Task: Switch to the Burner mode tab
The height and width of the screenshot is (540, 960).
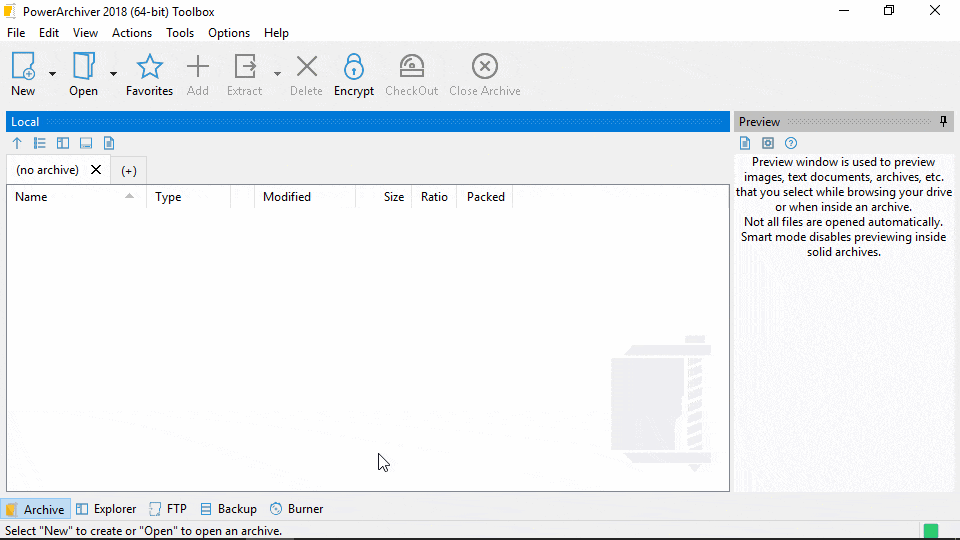Action: 296,509
